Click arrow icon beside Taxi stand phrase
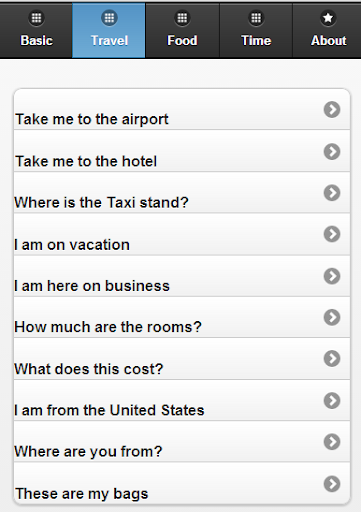 332,193
